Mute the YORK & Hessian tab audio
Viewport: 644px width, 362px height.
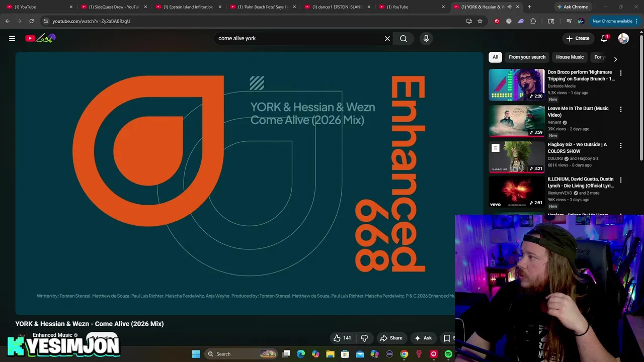click(509, 7)
